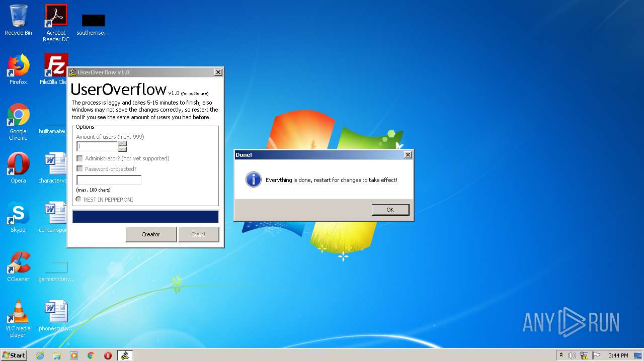Toggle the Password-protected? checkbox
Screen dimensions: 644x362
(79, 169)
